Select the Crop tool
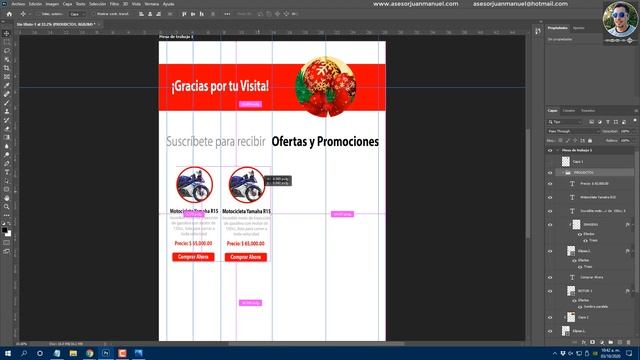The height and width of the screenshot is (360, 640). coord(7,68)
